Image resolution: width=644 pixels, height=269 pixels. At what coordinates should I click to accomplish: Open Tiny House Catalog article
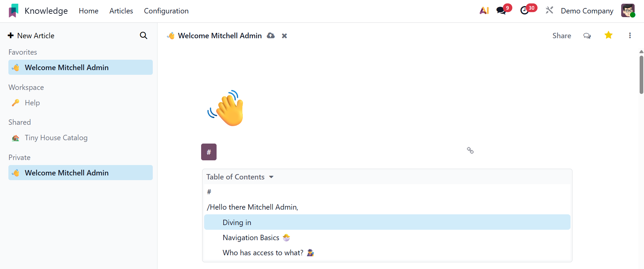(56, 138)
